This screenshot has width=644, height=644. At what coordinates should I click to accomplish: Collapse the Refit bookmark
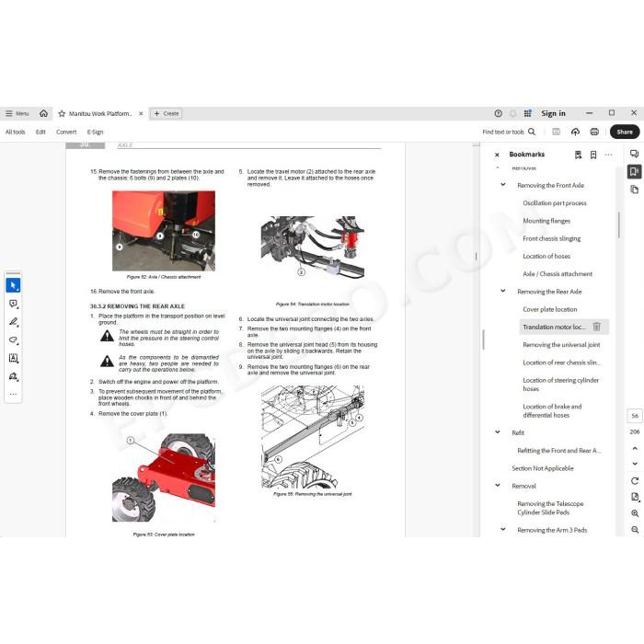tap(498, 432)
